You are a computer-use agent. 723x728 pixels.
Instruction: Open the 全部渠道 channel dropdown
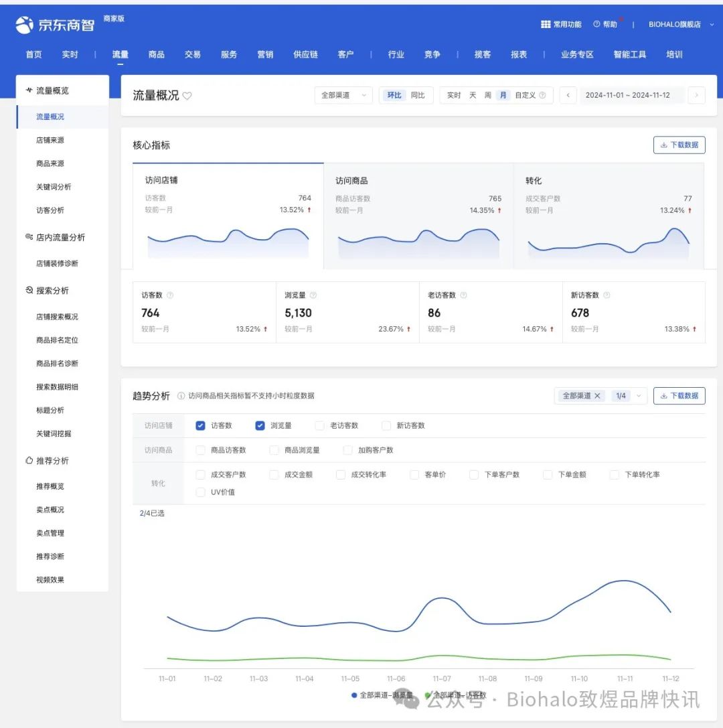click(343, 95)
